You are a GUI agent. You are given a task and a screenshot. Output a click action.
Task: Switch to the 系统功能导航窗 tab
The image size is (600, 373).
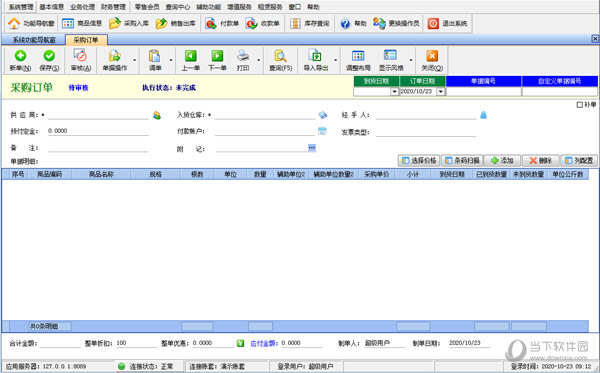[x=34, y=40]
